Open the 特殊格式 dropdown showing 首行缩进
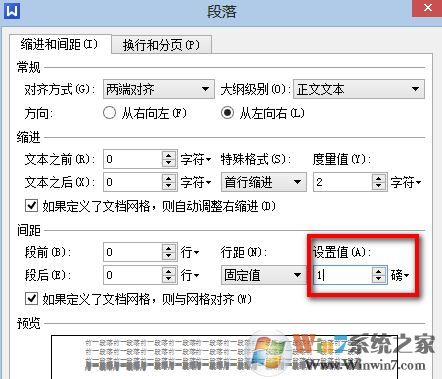Viewport: 442px width, 379px height. 264,182
